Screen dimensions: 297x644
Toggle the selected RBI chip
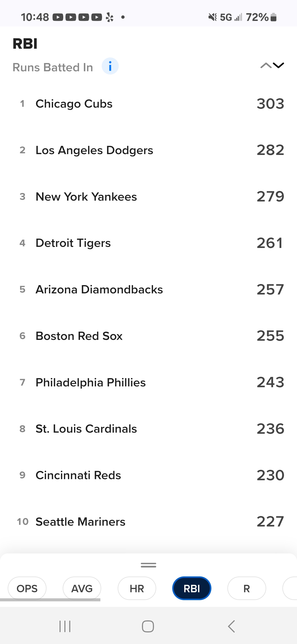click(192, 588)
